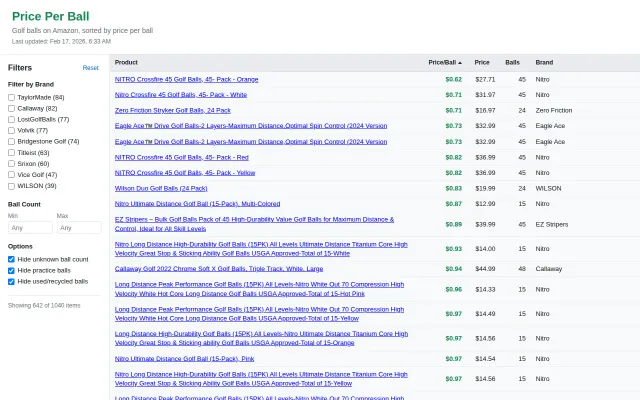The height and width of the screenshot is (400, 640).
Task: Click the Last updated timestamp text
Action: coord(61,42)
